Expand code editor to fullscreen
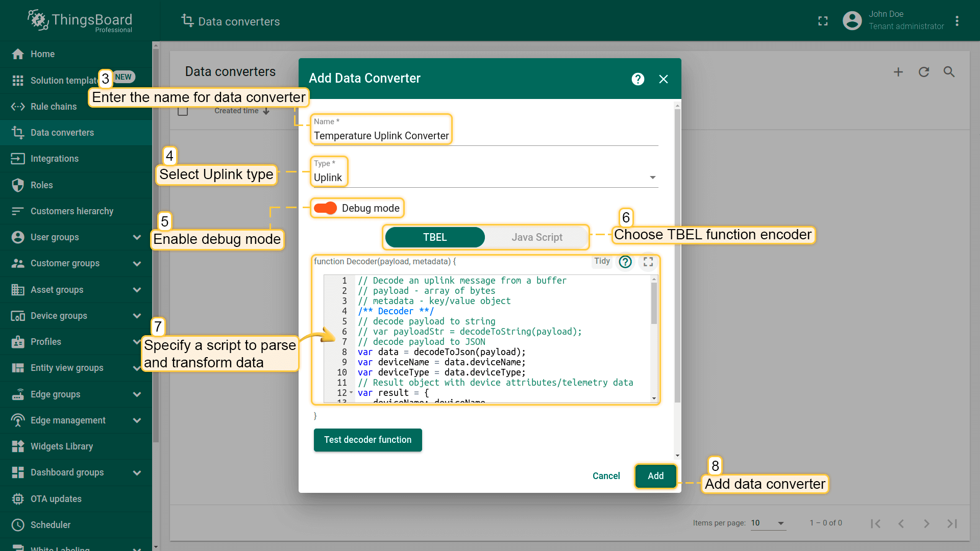The width and height of the screenshot is (980, 551). (x=648, y=262)
